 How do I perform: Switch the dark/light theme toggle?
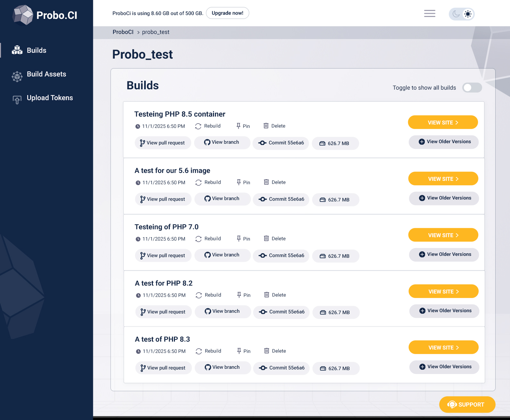coord(462,14)
